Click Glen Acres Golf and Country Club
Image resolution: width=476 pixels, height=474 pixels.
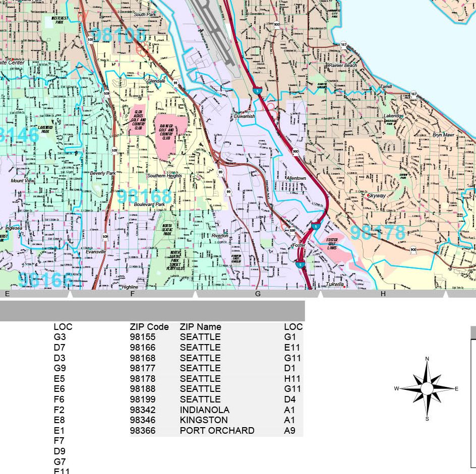pos(139,120)
